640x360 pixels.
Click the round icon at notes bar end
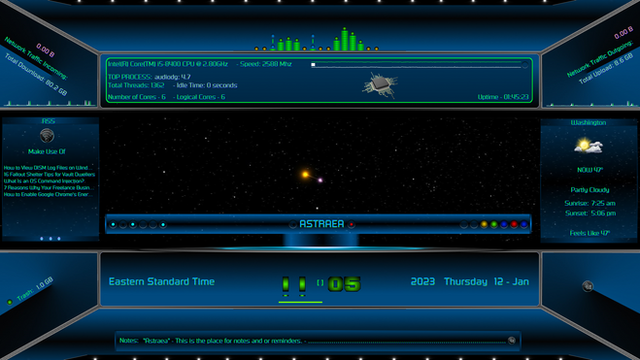tap(511, 340)
